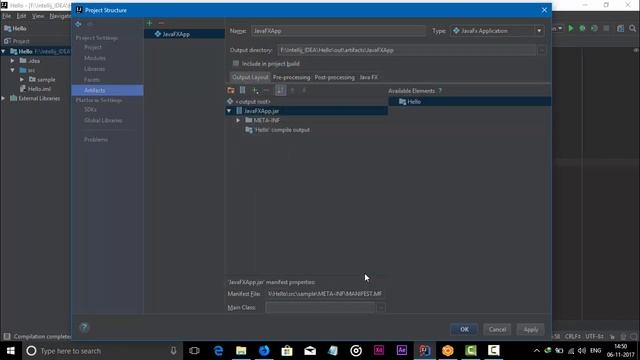Image resolution: width=640 pixels, height=360 pixels.
Task: Click the move down arrow in layout toolbar
Action: [304, 90]
